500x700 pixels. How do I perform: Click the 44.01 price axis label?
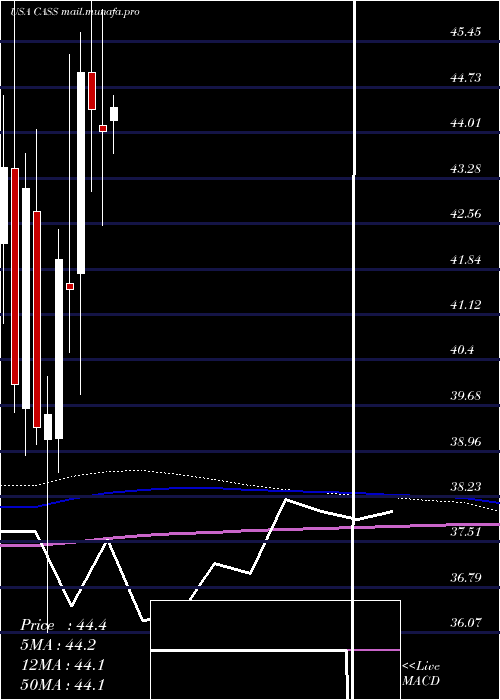pyautogui.click(x=466, y=123)
